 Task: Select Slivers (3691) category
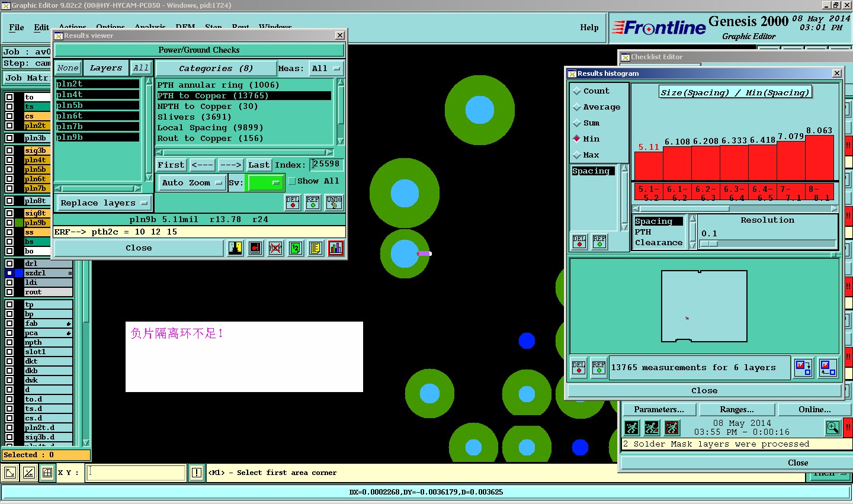coord(244,117)
